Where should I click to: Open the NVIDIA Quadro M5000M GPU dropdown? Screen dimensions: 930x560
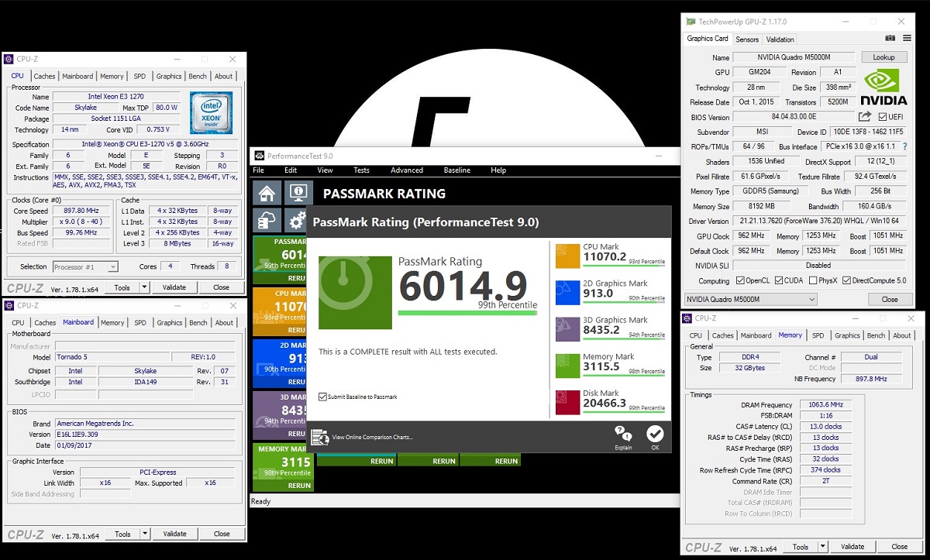tap(750, 299)
